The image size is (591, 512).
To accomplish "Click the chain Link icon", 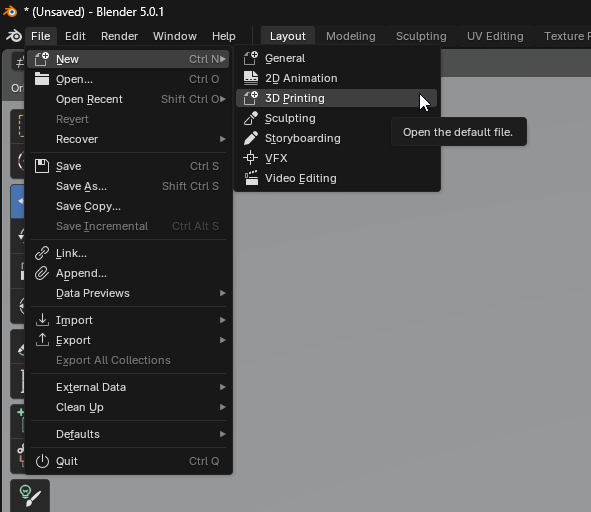I will click(x=42, y=253).
